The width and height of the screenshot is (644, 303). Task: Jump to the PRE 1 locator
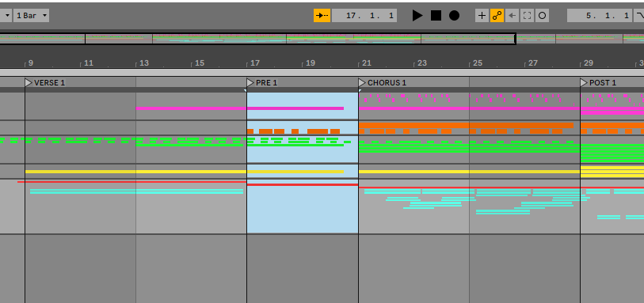coord(267,83)
